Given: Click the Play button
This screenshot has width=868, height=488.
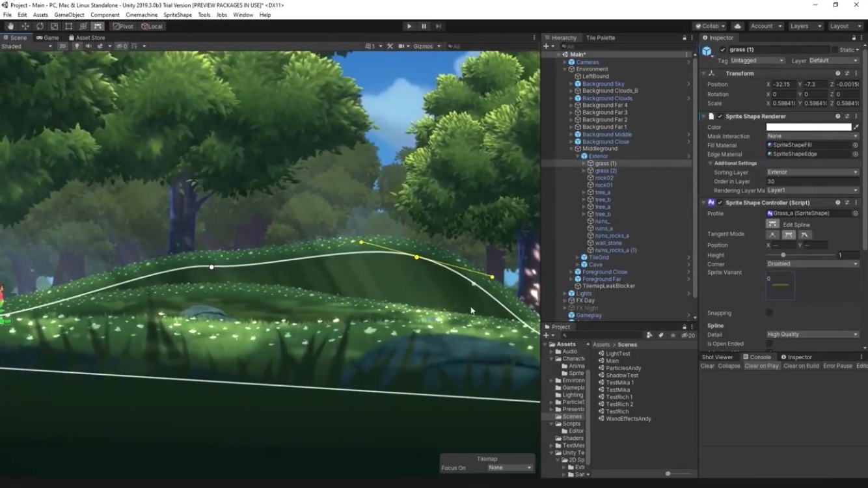Looking at the screenshot, I should (x=409, y=26).
